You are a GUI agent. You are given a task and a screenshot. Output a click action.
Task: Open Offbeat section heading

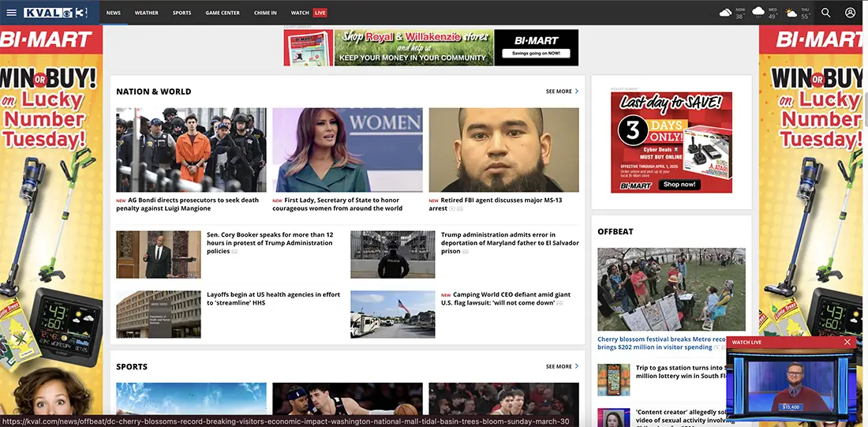tap(615, 231)
